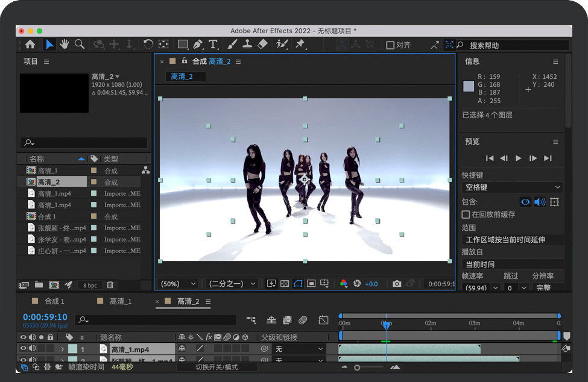This screenshot has height=382, width=588.
Task: Select the Pen tool
Action: 198,44
